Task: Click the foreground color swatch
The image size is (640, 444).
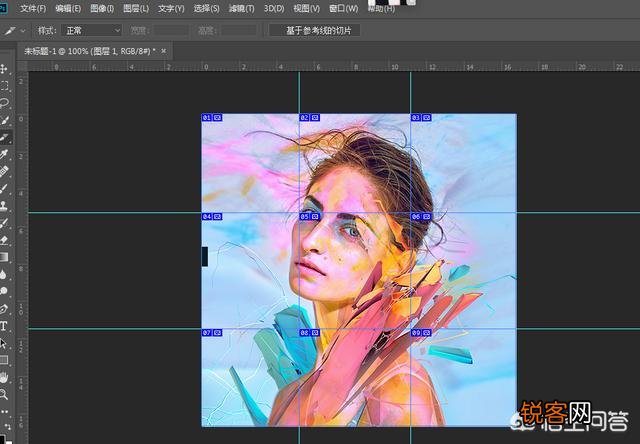Action: tap(5, 440)
